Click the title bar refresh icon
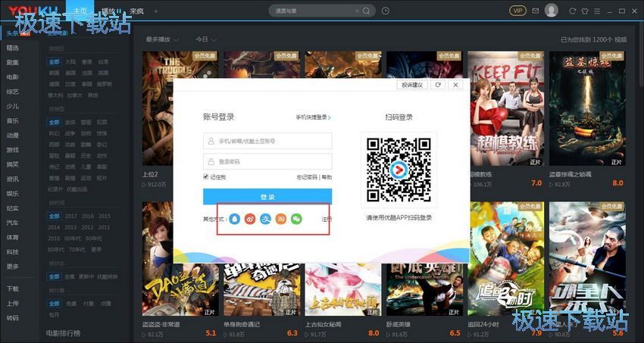The width and height of the screenshot is (644, 343). point(573,11)
